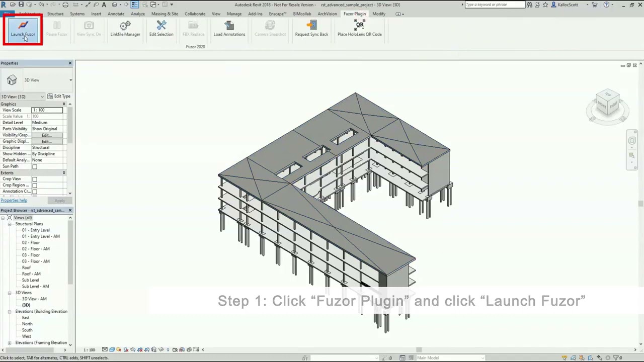Click the Undo arrow in quick access toolbar
The height and width of the screenshot is (362, 644).
[41, 5]
